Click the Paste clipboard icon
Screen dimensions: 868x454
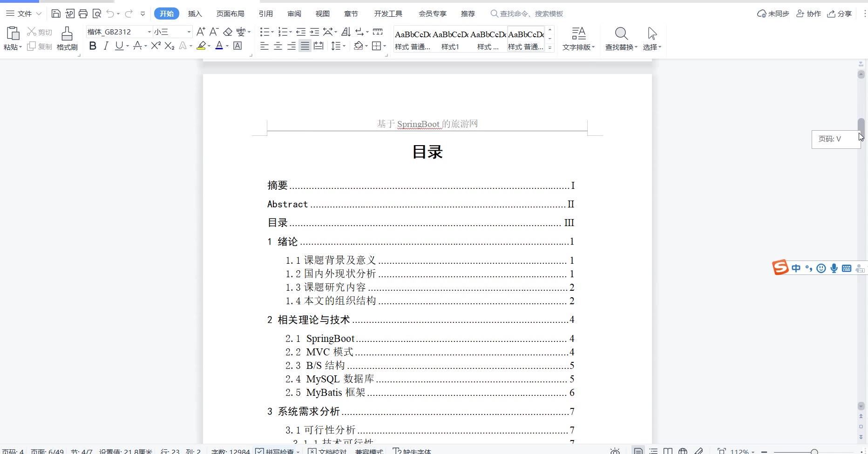coord(13,33)
